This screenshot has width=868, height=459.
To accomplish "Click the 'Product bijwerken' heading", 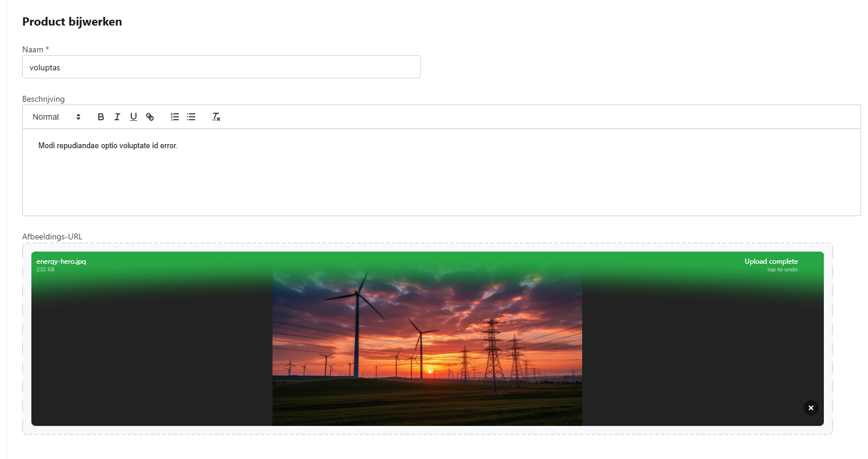I will (72, 22).
